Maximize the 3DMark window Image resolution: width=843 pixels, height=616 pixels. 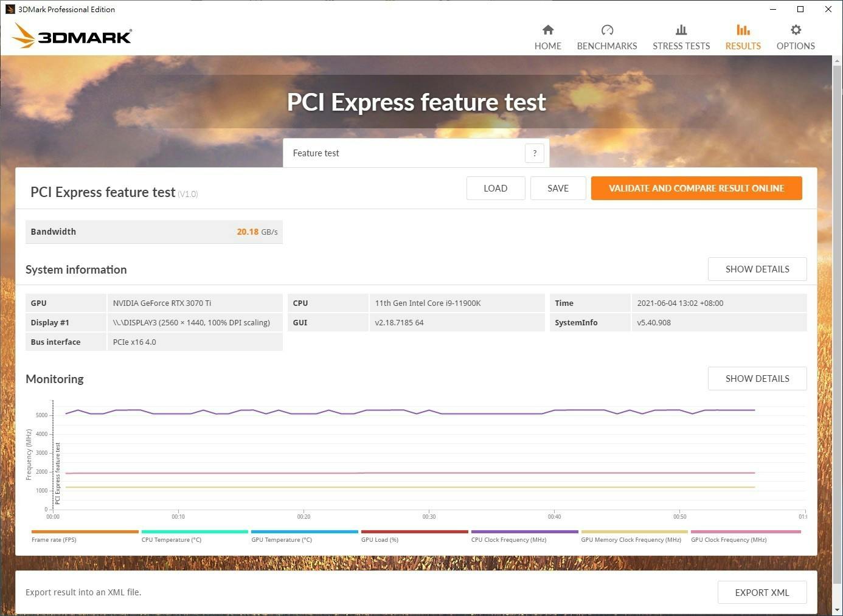[800, 9]
